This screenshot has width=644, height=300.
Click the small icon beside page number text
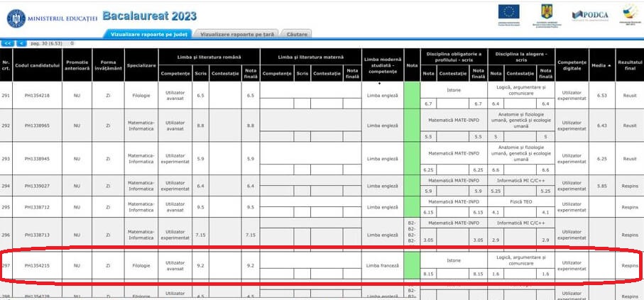[72, 43]
